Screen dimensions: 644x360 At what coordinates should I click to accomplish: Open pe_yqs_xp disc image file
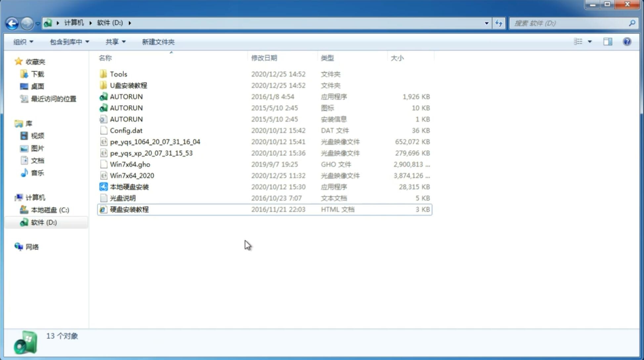pos(151,153)
